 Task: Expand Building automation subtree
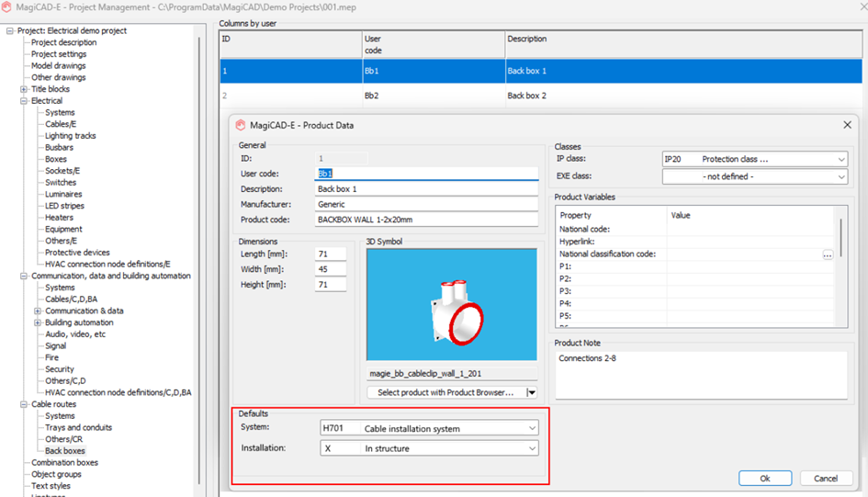38,322
